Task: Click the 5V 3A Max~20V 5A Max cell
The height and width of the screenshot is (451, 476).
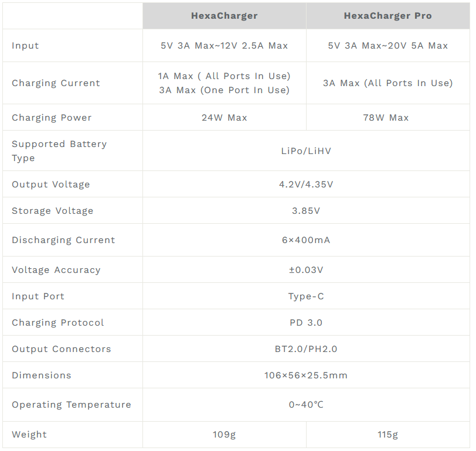Action: [x=387, y=46]
